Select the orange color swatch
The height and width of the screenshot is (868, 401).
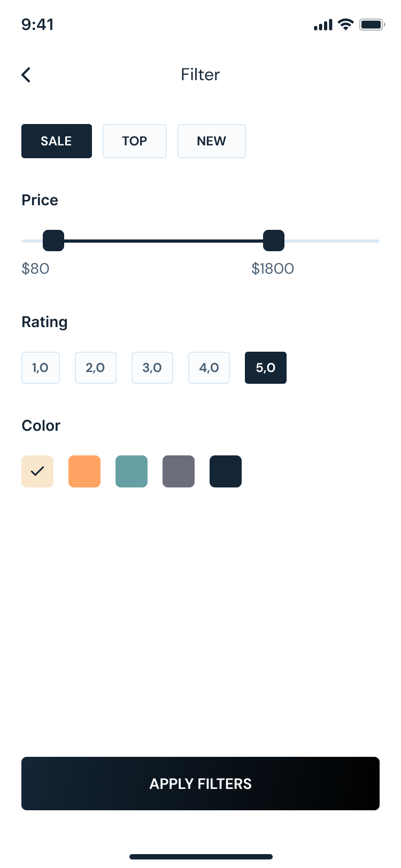pos(84,471)
